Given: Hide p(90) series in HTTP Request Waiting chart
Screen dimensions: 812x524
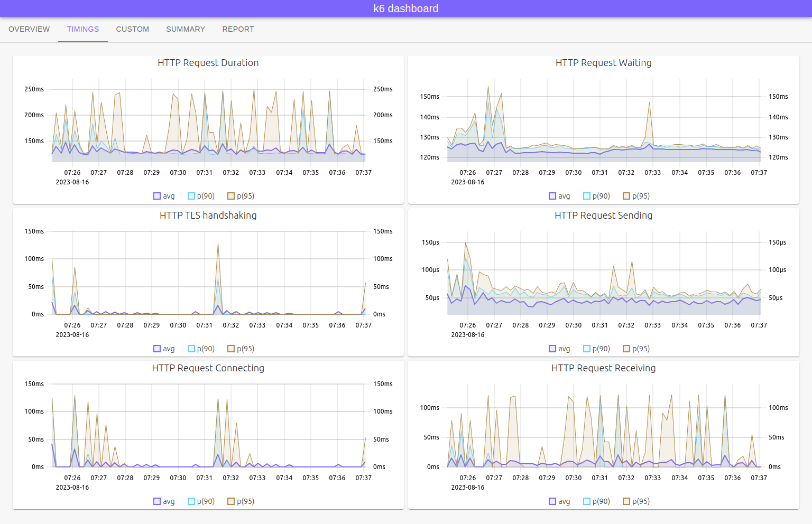Looking at the screenshot, I should tap(596, 196).
